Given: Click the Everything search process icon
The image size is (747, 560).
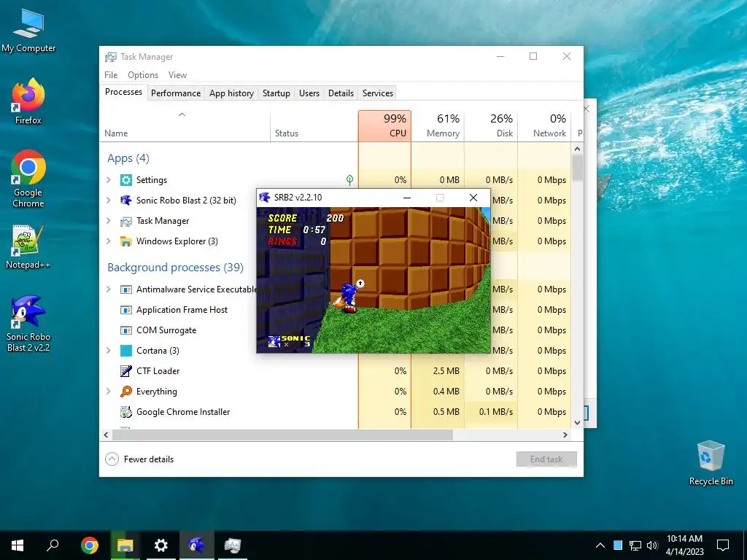Looking at the screenshot, I should pyautogui.click(x=125, y=392).
